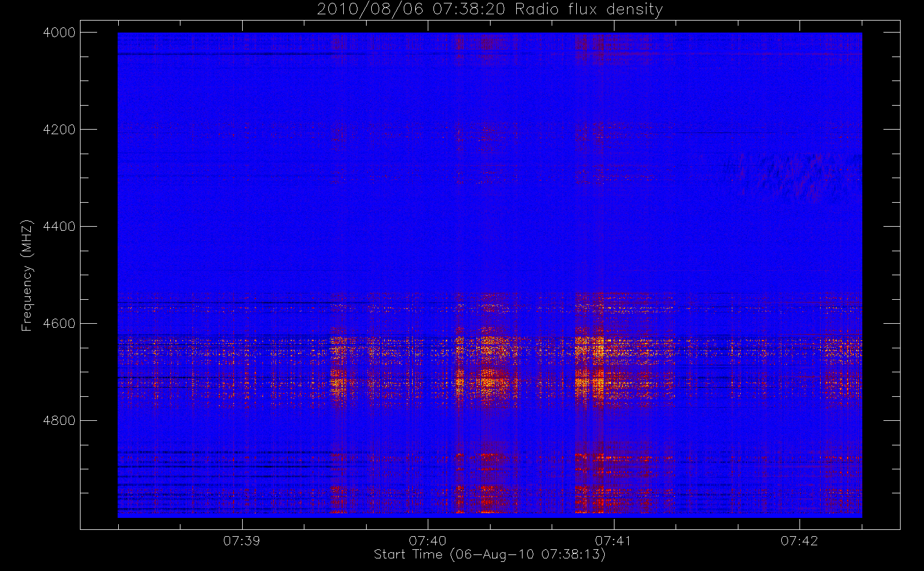Viewport: 924px width, 571px height.
Task: Click the 07:41 time tick label
Action: (x=613, y=541)
